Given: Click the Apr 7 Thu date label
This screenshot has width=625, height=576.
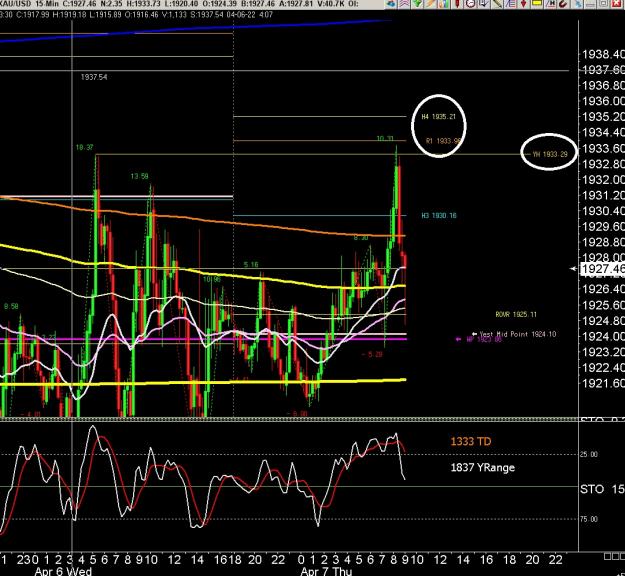Looking at the screenshot, I should tap(326, 571).
